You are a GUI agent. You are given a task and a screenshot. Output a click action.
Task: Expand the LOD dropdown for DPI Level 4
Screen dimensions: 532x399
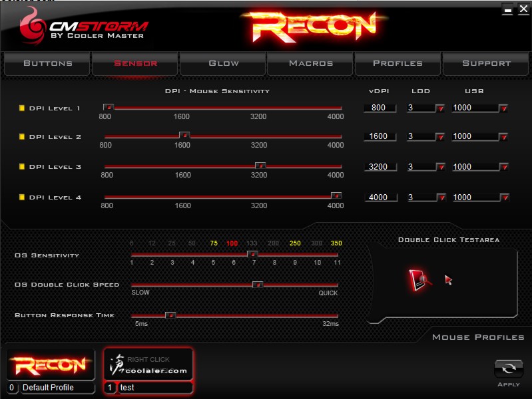[x=441, y=198]
